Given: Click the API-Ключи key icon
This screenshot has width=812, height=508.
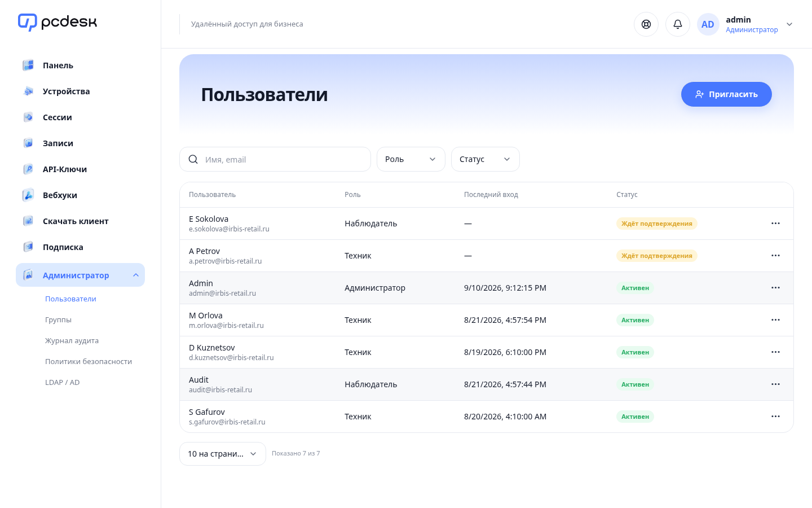Looking at the screenshot, I should tap(28, 169).
